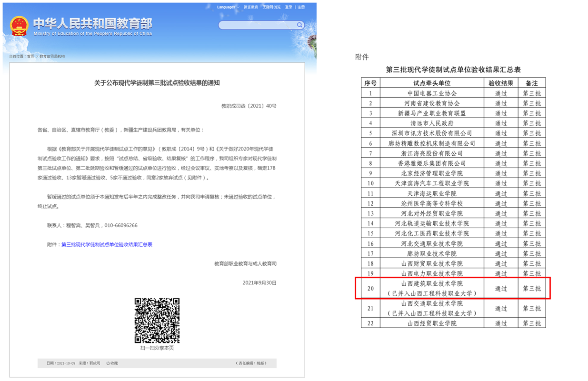Click the 登录 login link
Image resolution: width=588 pixels, height=381 pixels.
(289, 7)
